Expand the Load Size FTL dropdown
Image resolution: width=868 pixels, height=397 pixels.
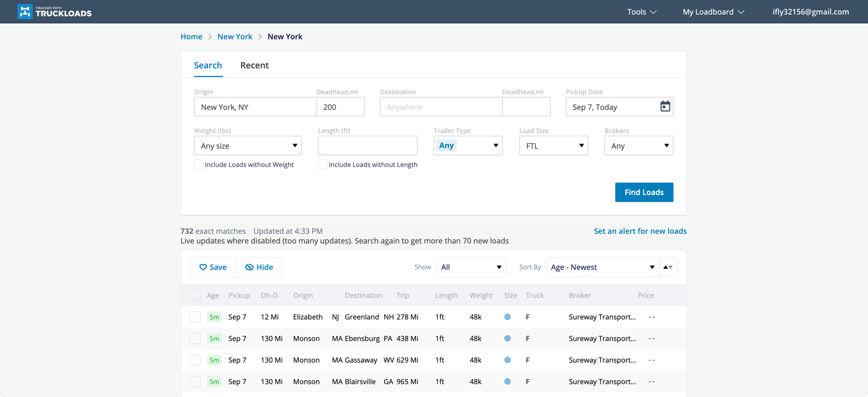point(553,145)
